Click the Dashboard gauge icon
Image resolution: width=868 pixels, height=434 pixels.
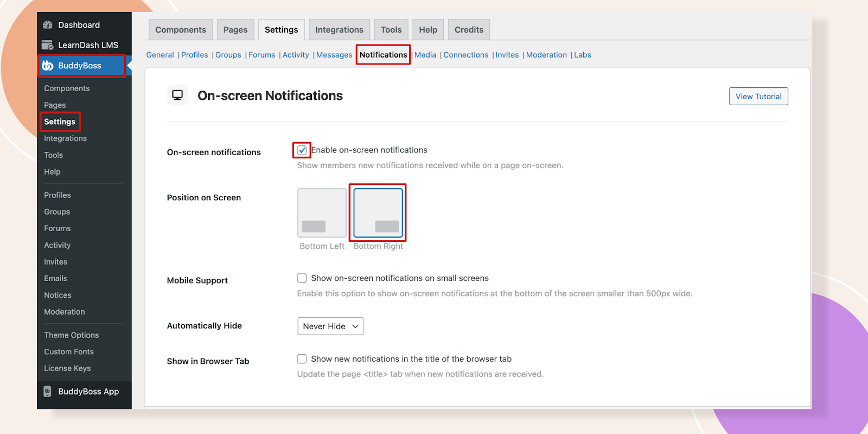click(48, 25)
